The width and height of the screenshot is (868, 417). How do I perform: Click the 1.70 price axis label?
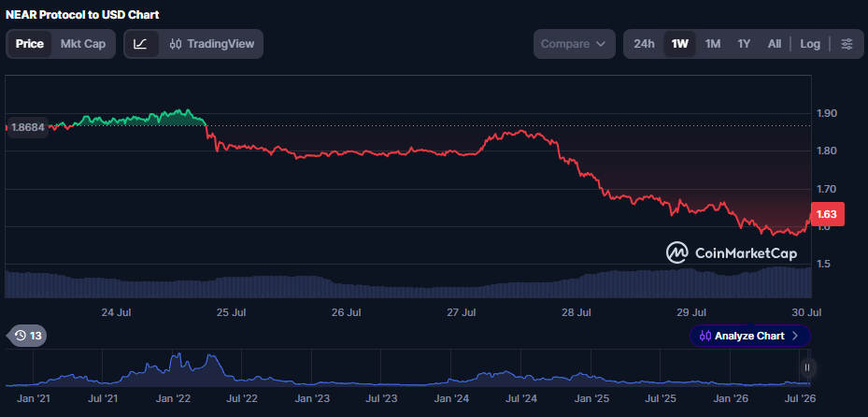coord(826,189)
